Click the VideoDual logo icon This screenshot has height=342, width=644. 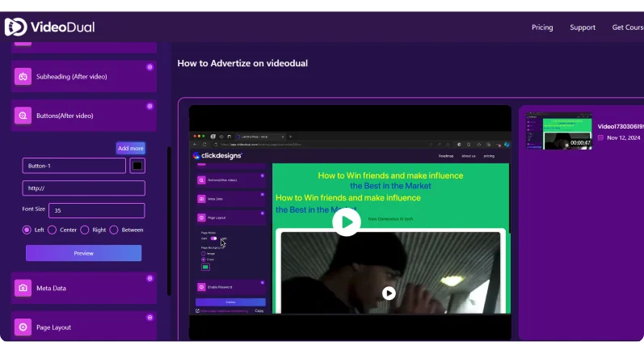click(16, 27)
